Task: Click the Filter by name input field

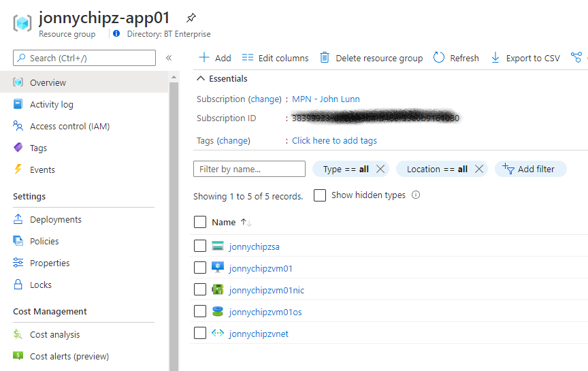Action: [249, 169]
